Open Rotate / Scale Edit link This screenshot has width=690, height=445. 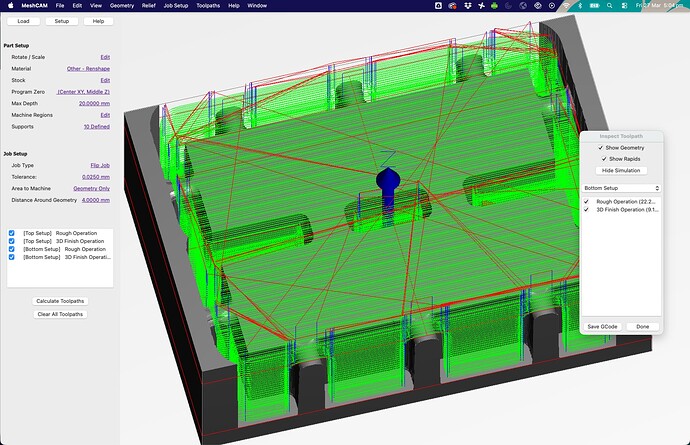105,57
